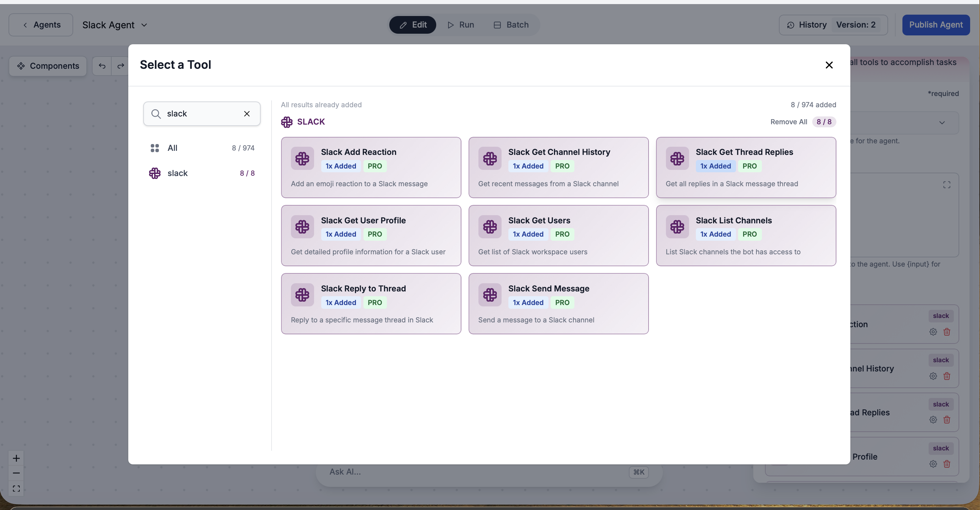Switch to Run mode tab

[461, 25]
